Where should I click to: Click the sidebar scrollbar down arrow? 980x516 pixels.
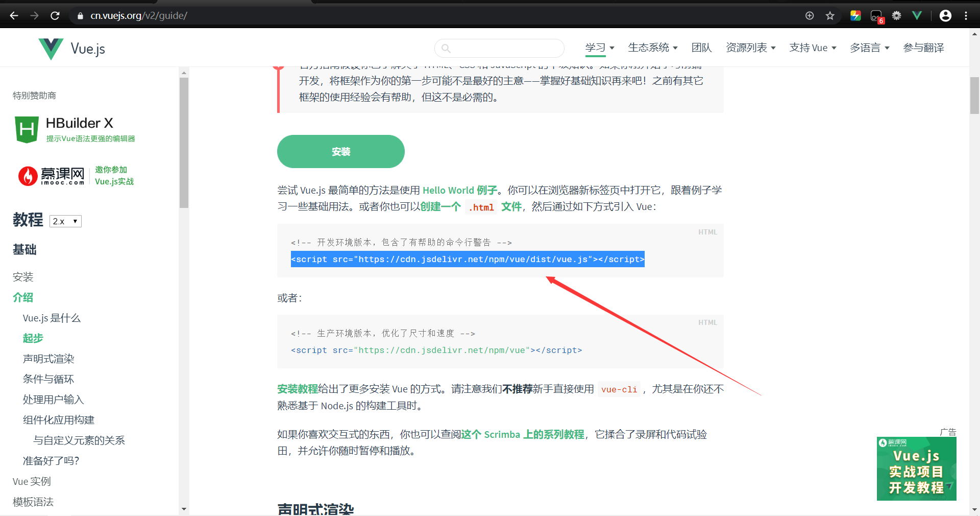tap(184, 509)
